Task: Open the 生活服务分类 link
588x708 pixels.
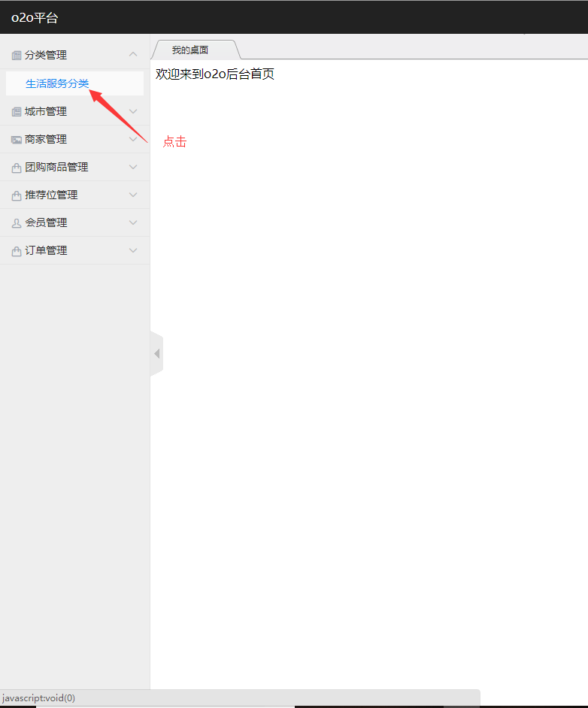Action: 57,83
